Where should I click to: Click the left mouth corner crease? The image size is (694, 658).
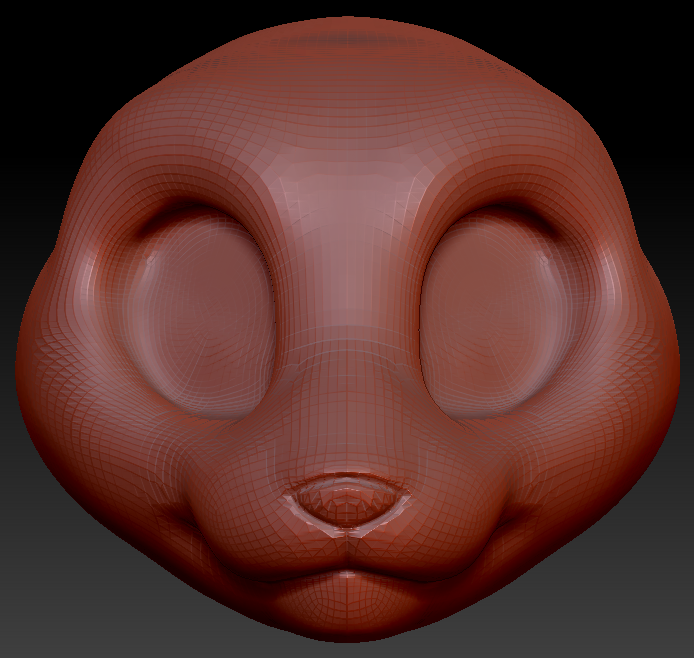180,522
